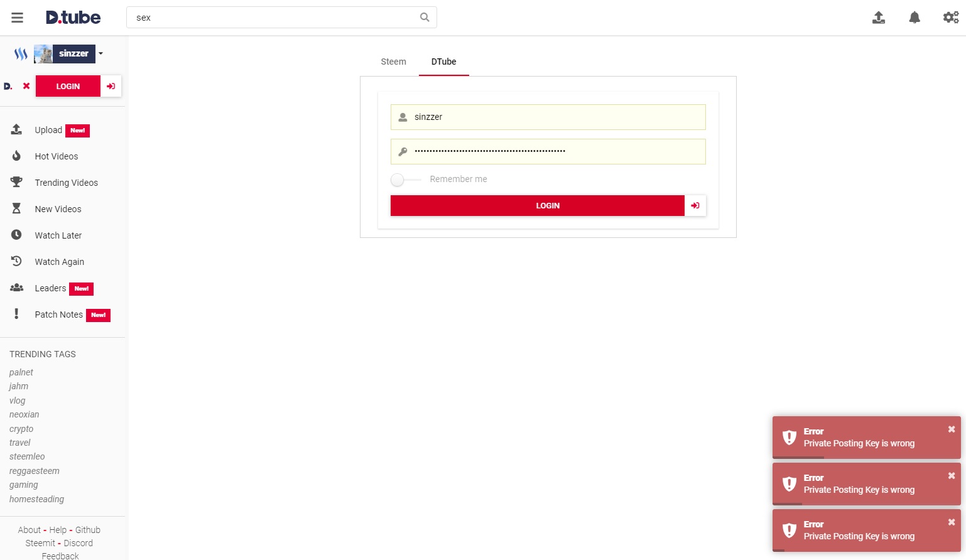
Task: Click sinzzer avatar thumbnail
Action: click(43, 54)
